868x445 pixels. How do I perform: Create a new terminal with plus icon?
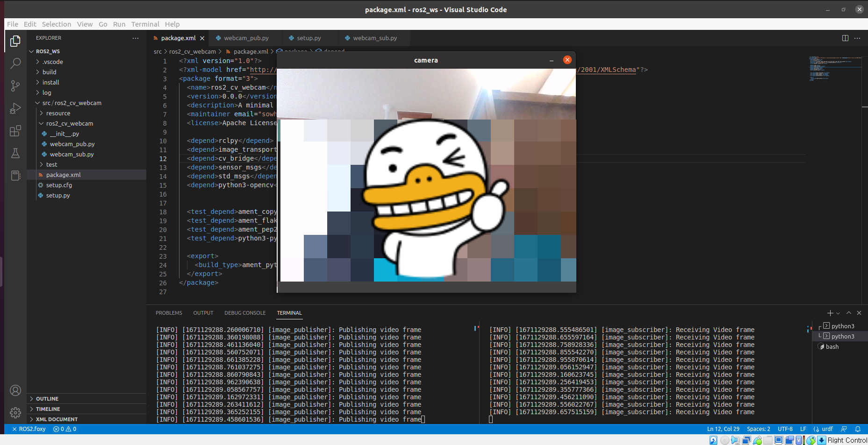pos(830,313)
